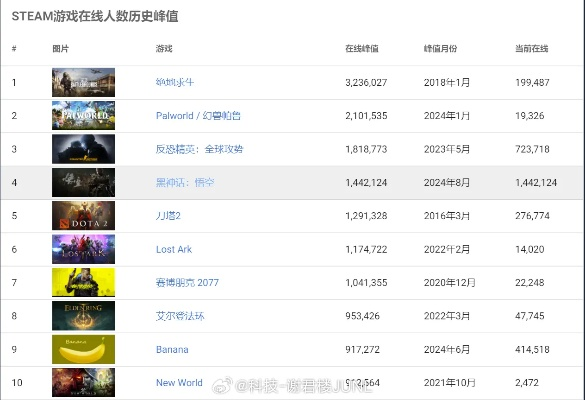The image size is (585, 400).
Task: Click peak month 2020年12月
Action: click(450, 282)
